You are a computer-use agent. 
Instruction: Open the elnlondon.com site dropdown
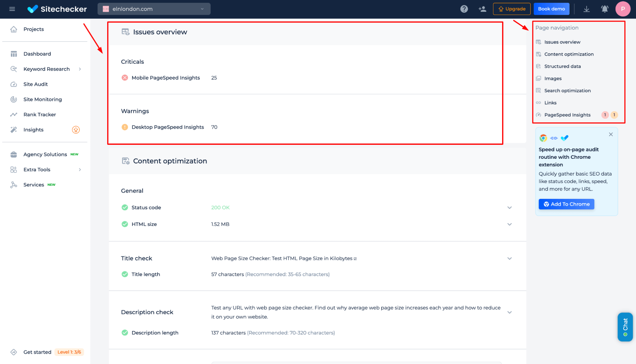[201, 9]
